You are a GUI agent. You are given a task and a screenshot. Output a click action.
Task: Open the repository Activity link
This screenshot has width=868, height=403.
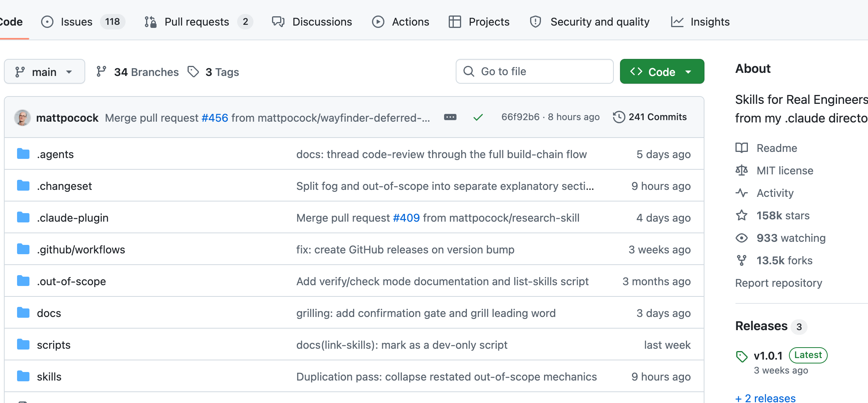point(765,193)
